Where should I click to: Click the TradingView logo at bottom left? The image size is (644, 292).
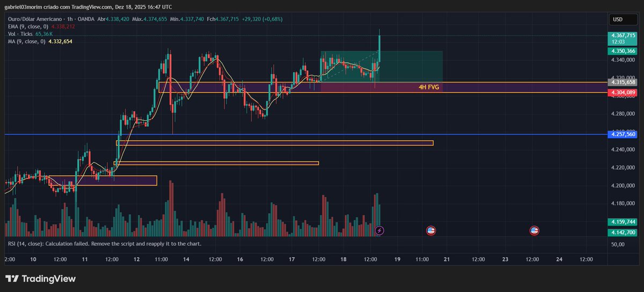[x=41, y=279]
